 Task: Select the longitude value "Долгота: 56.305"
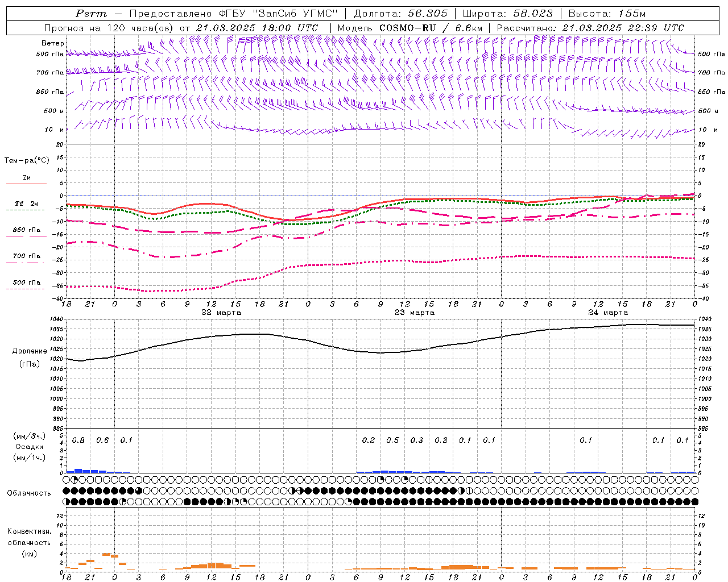tap(401, 14)
